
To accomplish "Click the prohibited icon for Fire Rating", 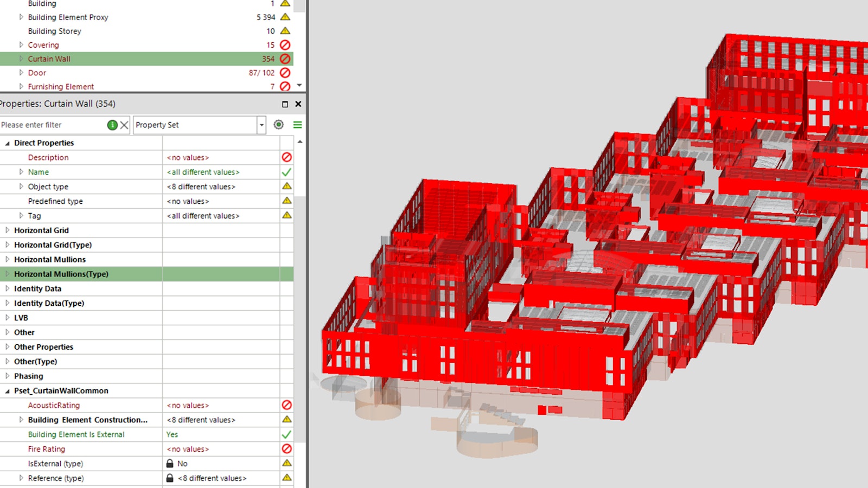I will [286, 449].
